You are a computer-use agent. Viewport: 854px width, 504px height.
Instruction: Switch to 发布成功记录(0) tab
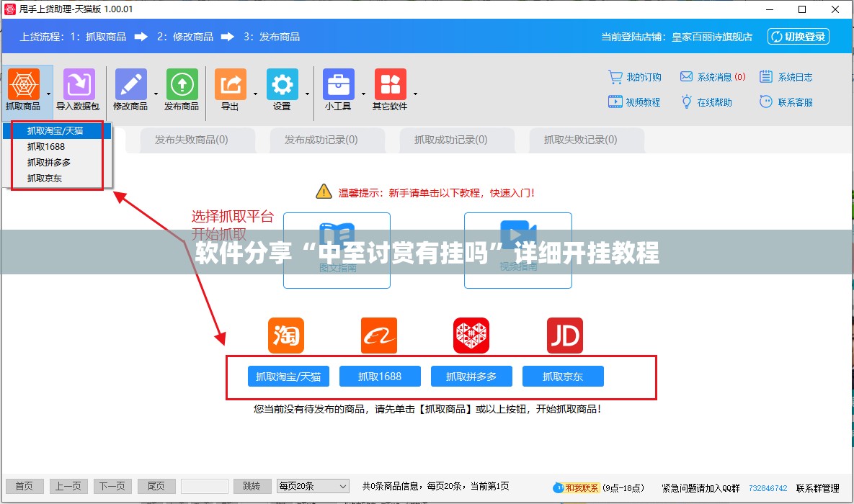[x=327, y=140]
